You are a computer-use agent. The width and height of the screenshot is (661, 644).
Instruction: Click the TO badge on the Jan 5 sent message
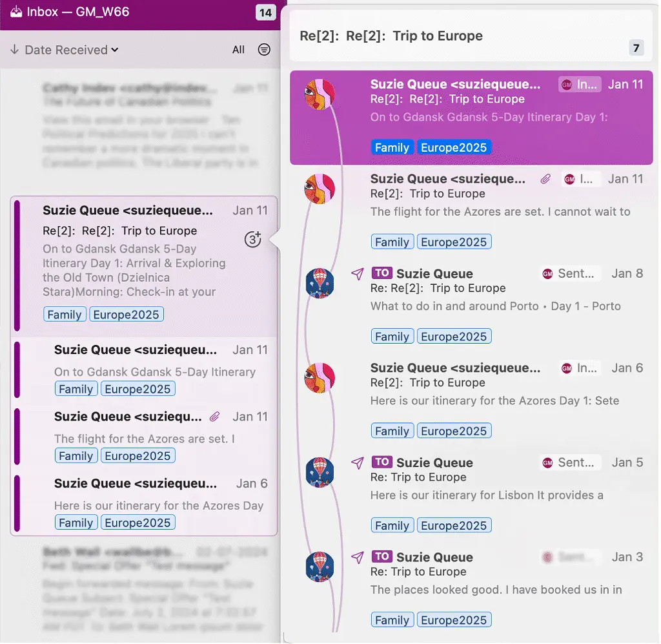[x=382, y=462]
